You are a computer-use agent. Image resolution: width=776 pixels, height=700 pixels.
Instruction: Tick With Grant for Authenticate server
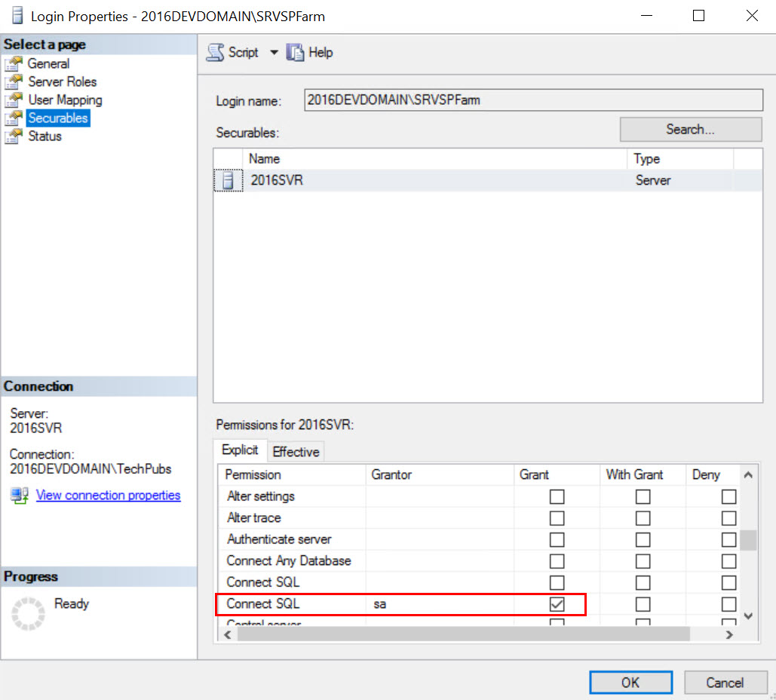[643, 540]
